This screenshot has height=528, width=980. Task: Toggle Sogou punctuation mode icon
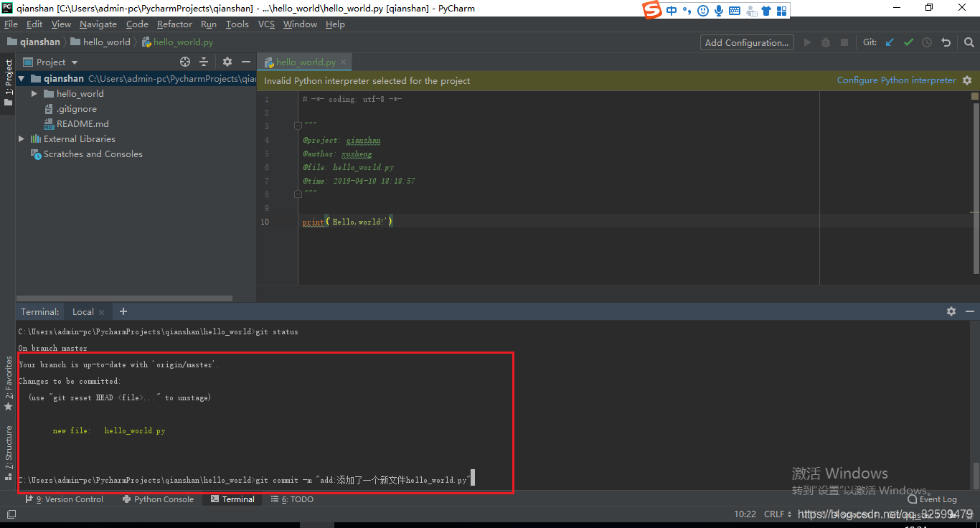[687, 11]
